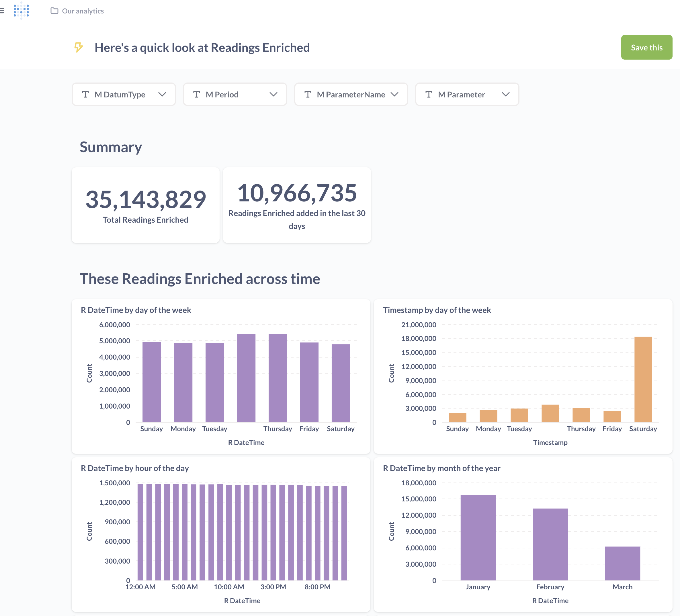Screen dimensions: 680x616
Task: Click text-type icon in M DatumType filter
Action: [86, 95]
